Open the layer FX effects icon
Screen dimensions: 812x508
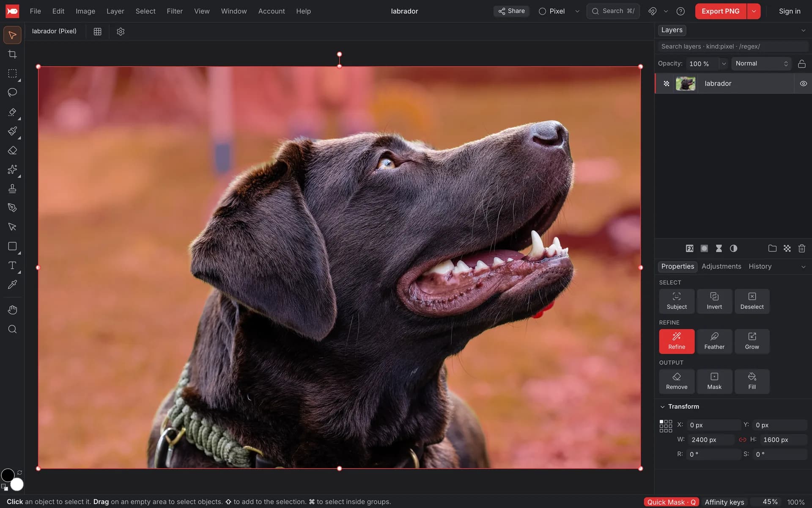point(689,248)
